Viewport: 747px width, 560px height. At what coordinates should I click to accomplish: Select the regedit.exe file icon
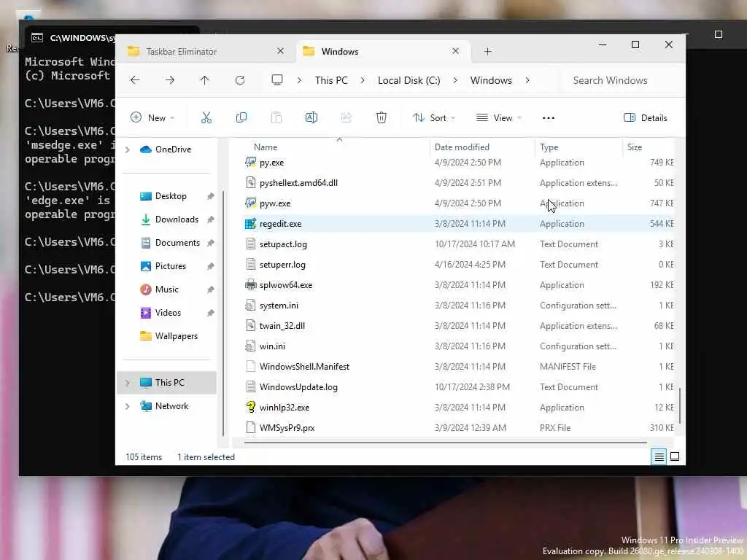251,224
